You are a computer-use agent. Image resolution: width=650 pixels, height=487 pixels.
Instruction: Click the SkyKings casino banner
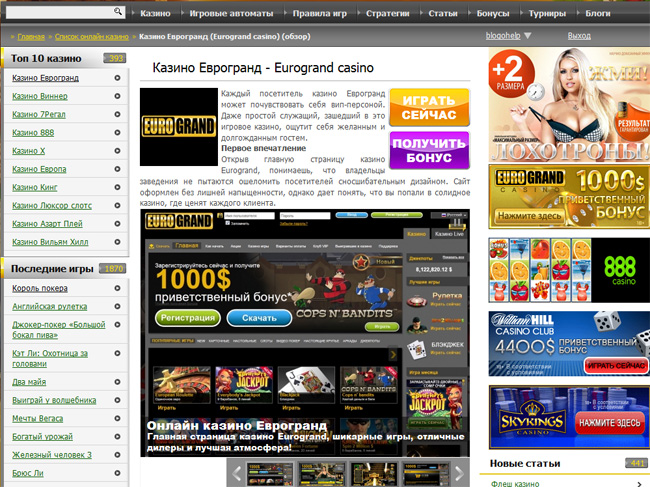569,417
